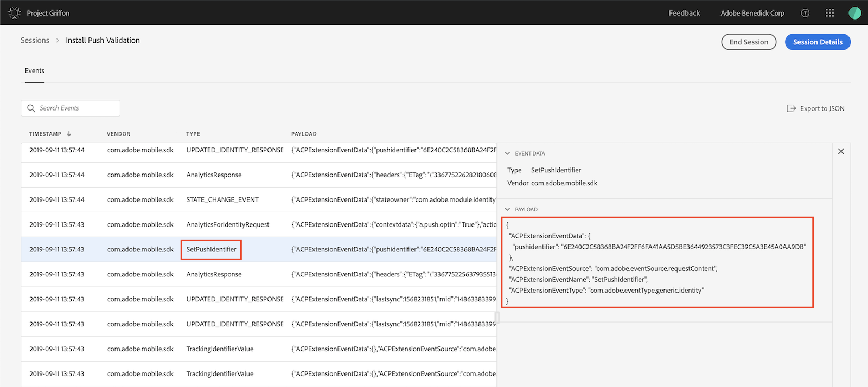This screenshot has height=387, width=868.
Task: Click the Vendor com.adobe.mobile.sdk detail value
Action: (x=564, y=183)
